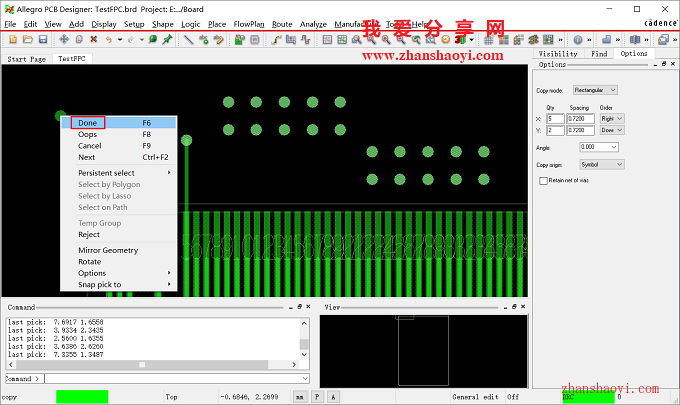Screen dimensions: 680x405
Task: Click the Slide route toolbar icon
Action: (x=291, y=39)
